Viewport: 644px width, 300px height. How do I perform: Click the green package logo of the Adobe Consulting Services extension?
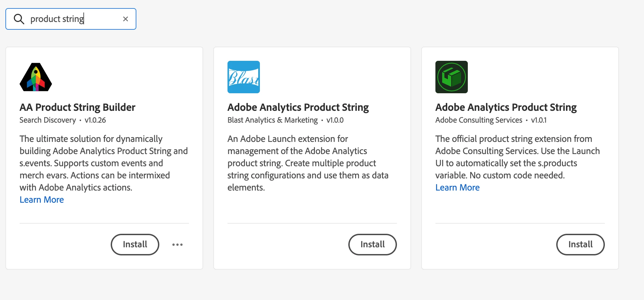pyautogui.click(x=452, y=77)
